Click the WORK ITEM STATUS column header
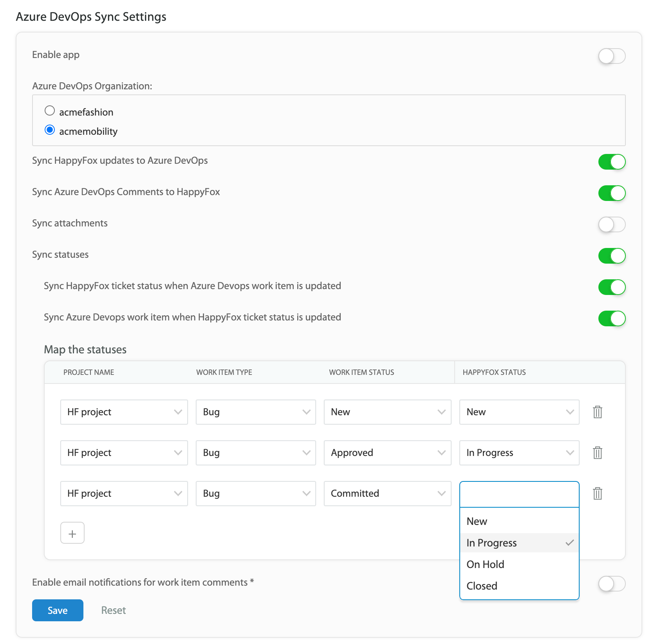The image size is (654, 644). click(361, 372)
